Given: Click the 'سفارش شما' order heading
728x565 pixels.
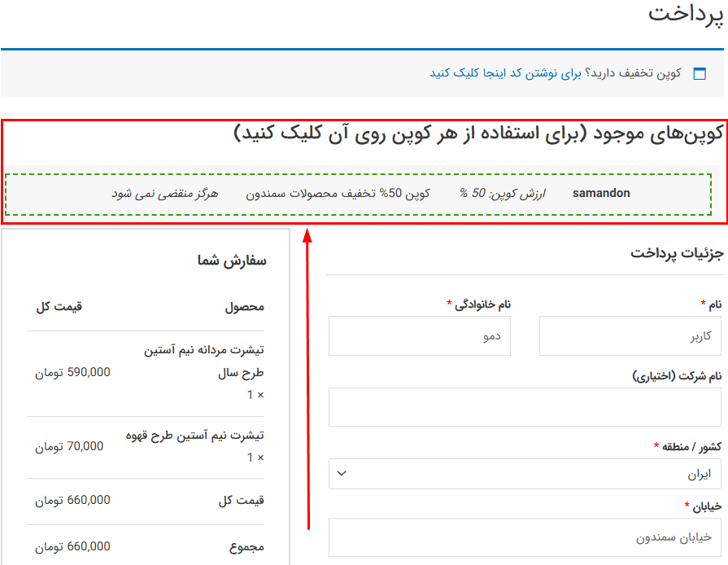Looking at the screenshot, I should [x=232, y=261].
